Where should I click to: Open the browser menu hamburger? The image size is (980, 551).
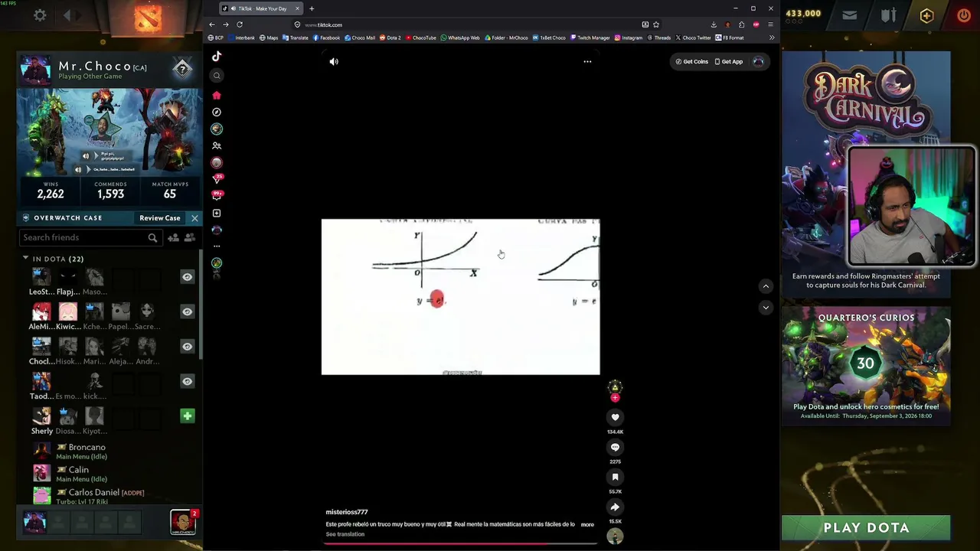tap(770, 24)
